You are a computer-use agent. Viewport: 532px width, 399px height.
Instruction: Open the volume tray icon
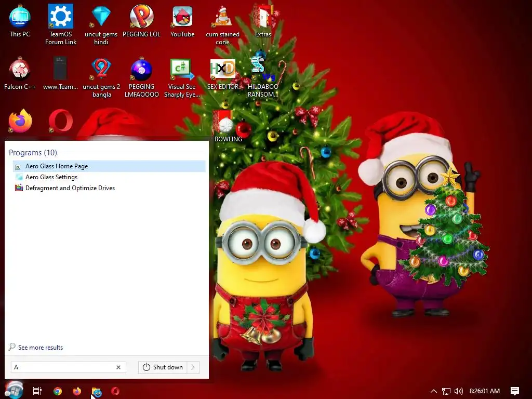pos(458,391)
